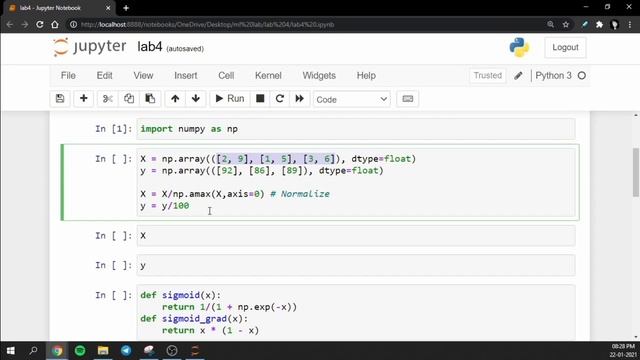Open the Chrome three-dot menu
This screenshot has height=360, width=640.
pos(631,24)
